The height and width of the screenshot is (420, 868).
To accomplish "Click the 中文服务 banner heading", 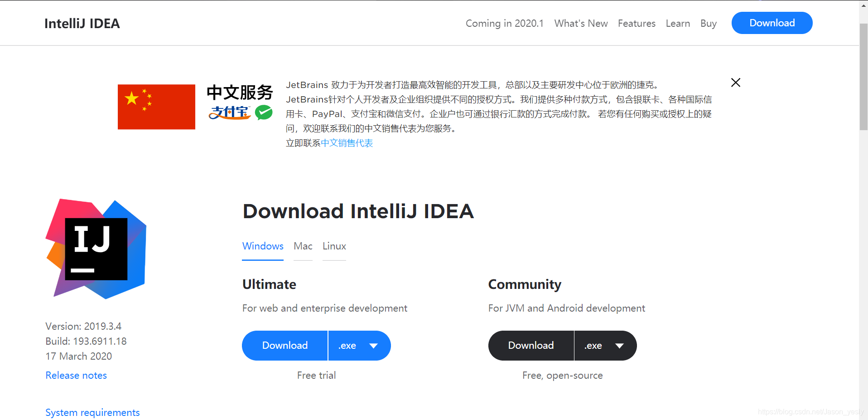I will click(x=240, y=93).
